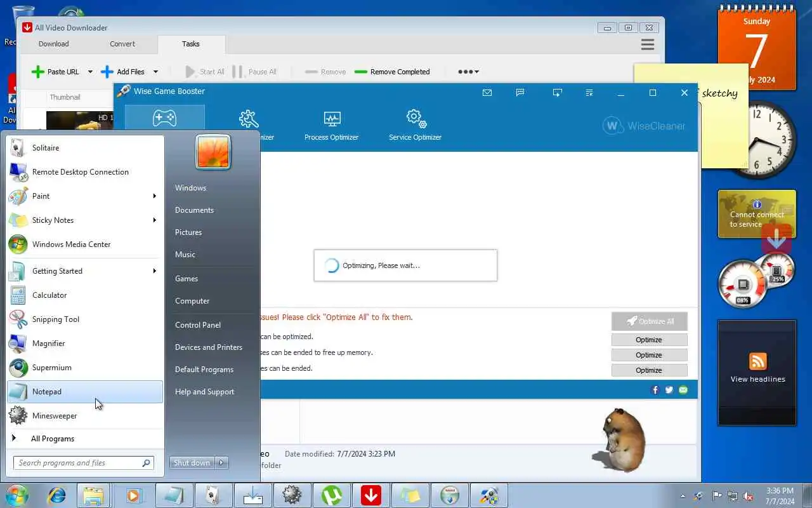This screenshot has width=812, height=508.
Task: Expand the Sticky Notes submenu arrow
Action: click(x=154, y=220)
